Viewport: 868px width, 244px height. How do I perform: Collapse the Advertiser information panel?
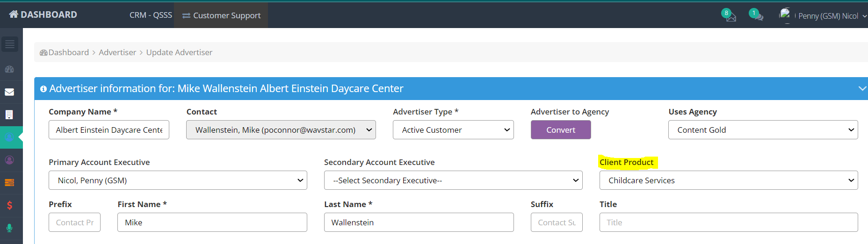[862, 88]
